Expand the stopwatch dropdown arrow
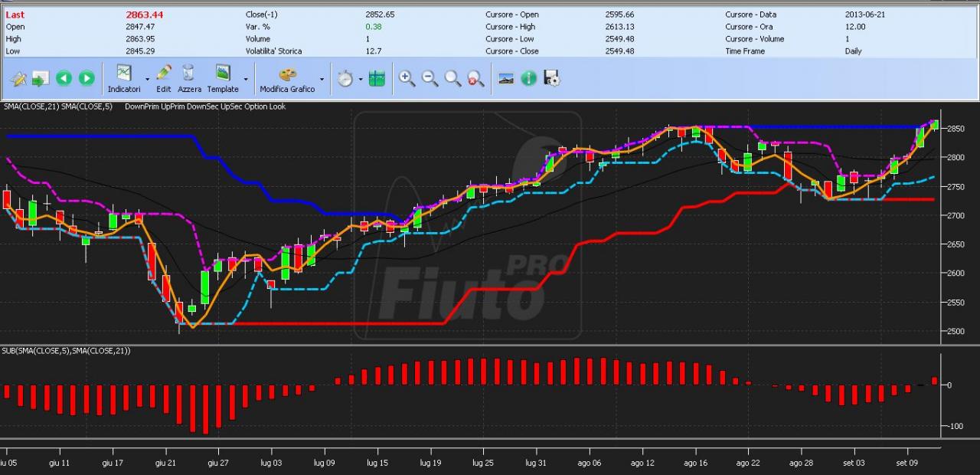This screenshot has height=475, width=980. (x=360, y=79)
